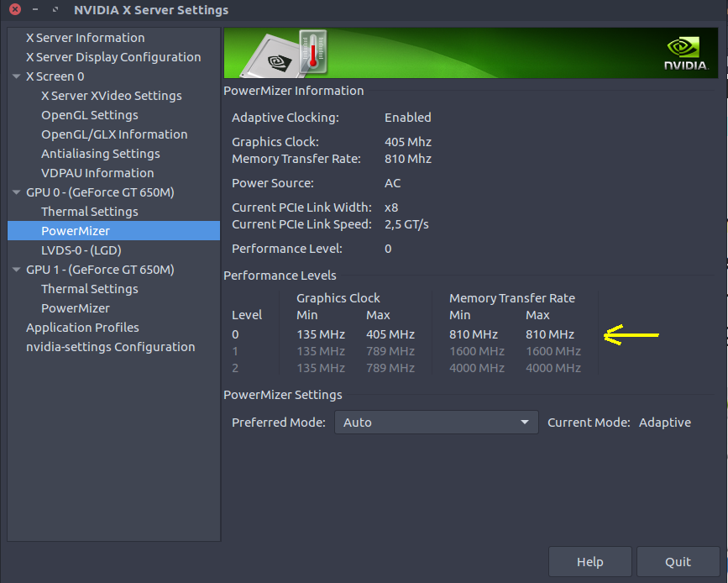The height and width of the screenshot is (583, 728).
Task: Open the Preferred Mode dropdown
Action: 437,423
